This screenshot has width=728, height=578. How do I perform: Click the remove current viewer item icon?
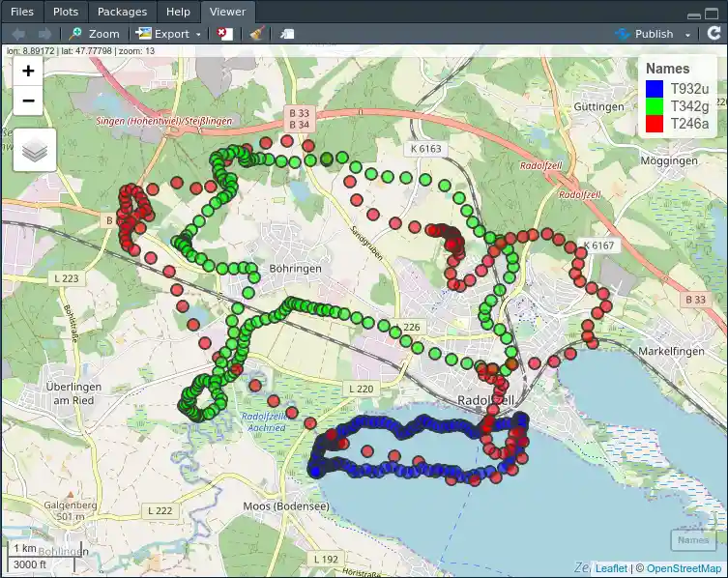point(224,34)
